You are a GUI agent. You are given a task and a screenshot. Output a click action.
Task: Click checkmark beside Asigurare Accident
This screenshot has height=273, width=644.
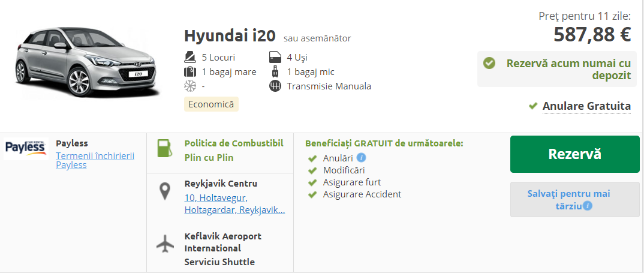pyautogui.click(x=312, y=194)
